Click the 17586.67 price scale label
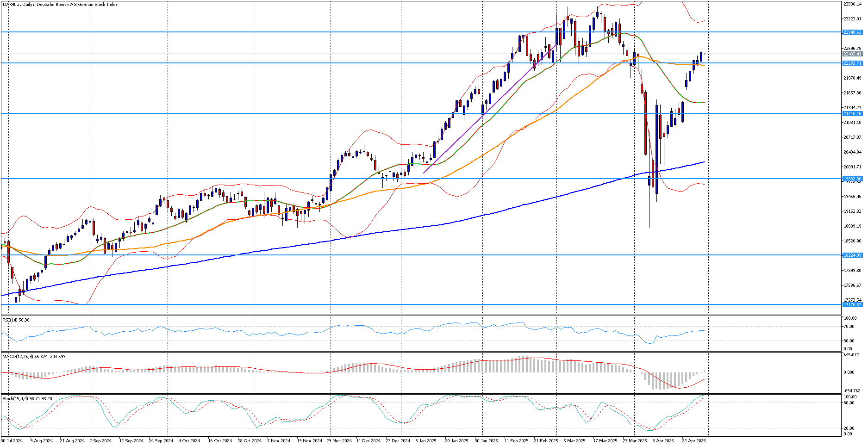The width and height of the screenshot is (868, 446). tap(852, 285)
